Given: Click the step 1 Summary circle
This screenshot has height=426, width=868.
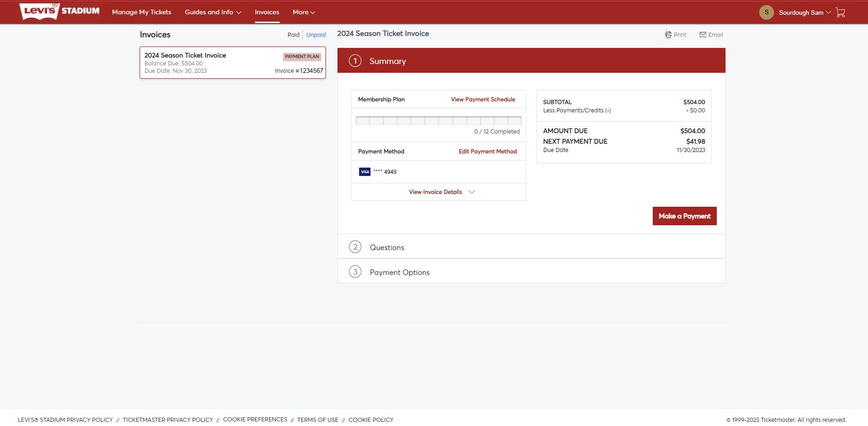Looking at the screenshot, I should pos(355,61).
